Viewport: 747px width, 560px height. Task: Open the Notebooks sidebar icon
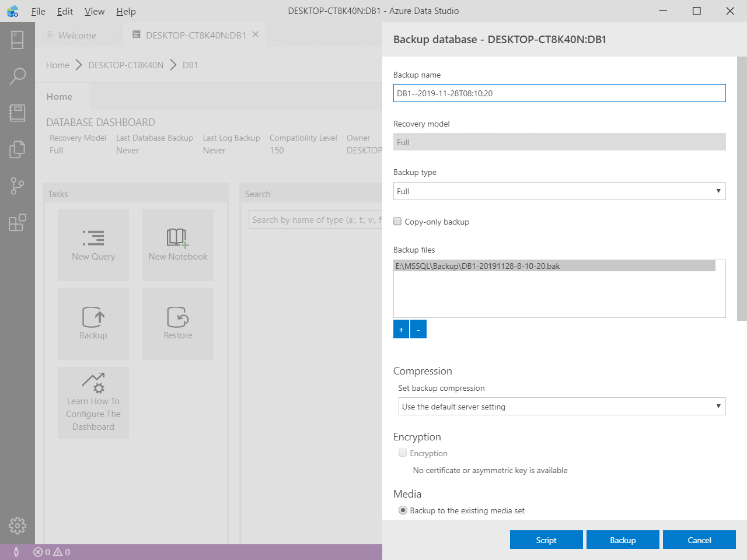click(x=18, y=113)
